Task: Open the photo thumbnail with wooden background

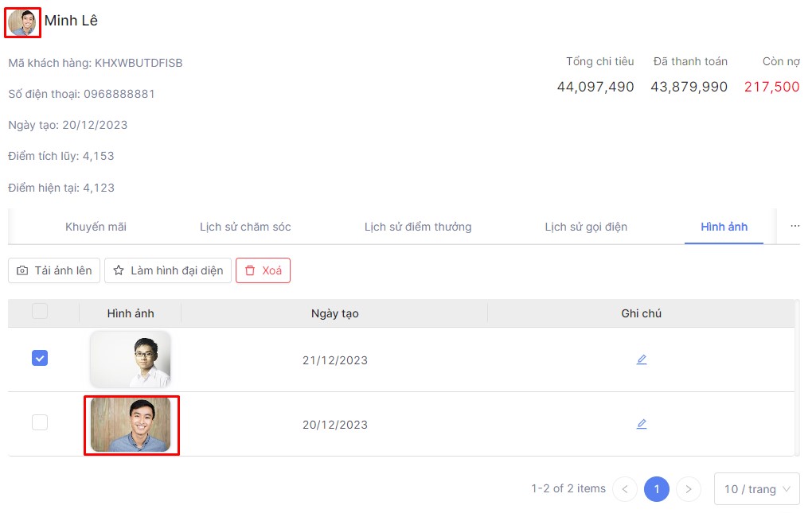Action: pos(131,425)
